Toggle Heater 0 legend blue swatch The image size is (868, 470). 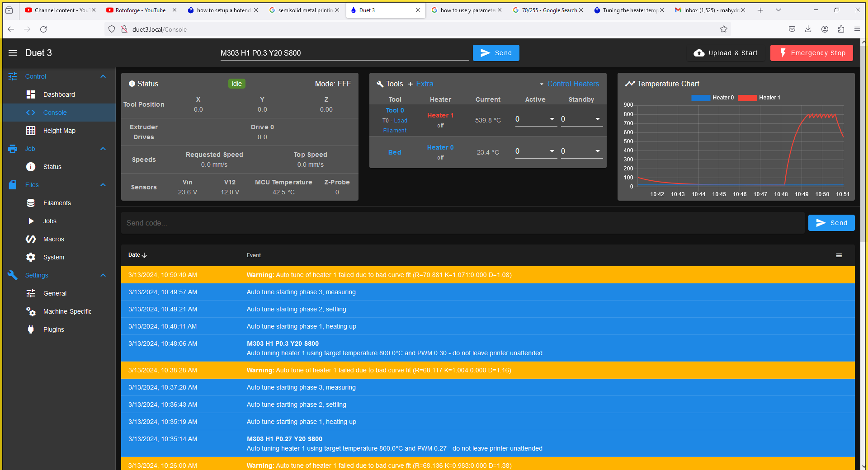(701, 98)
